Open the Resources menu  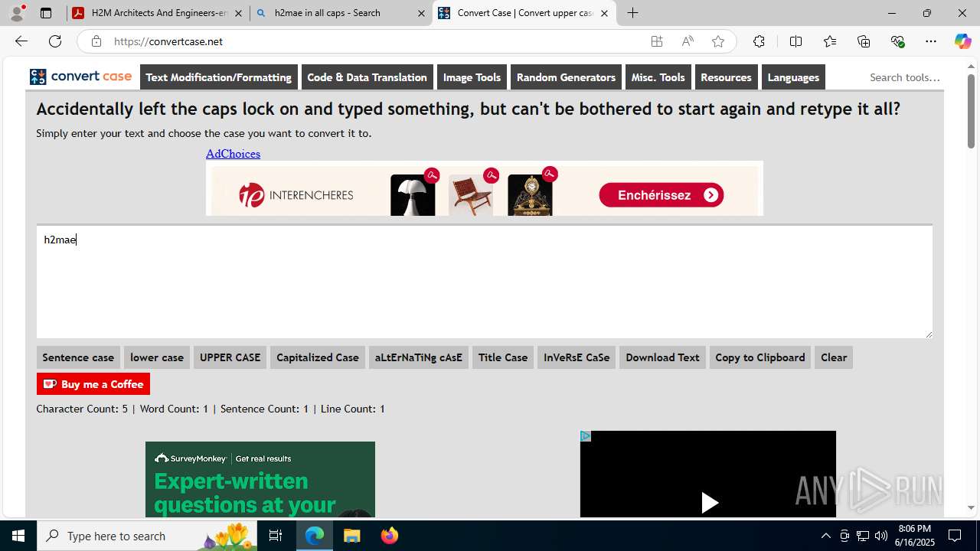[726, 77]
